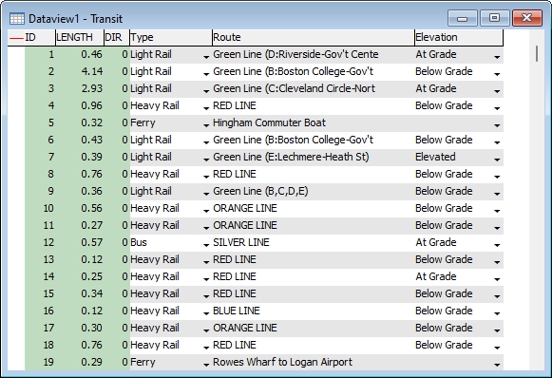Click Route cell RED LINE in row 18
The image size is (552, 378).
(313, 345)
